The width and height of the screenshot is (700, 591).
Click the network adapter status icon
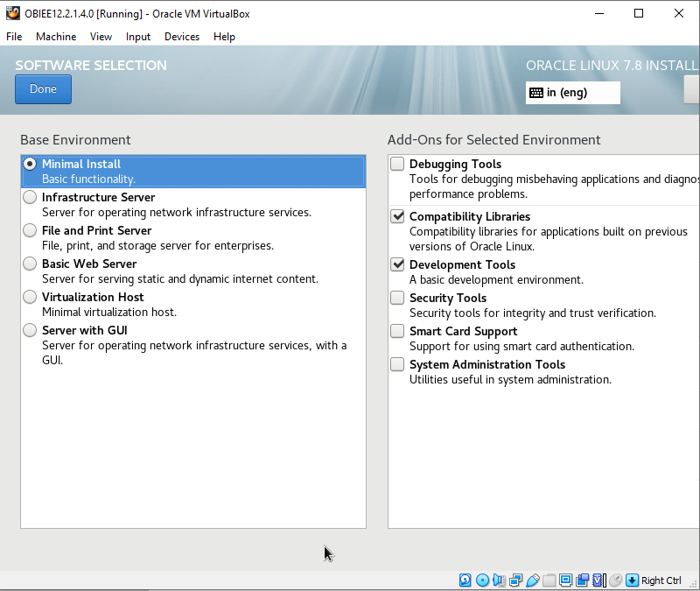point(515,580)
